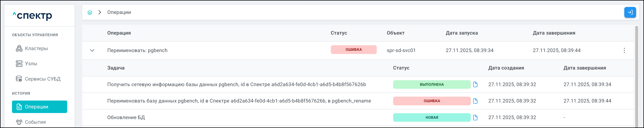644x128 pixels.
Task: Click the Кластеры sidebar icon
Action: 19,48
